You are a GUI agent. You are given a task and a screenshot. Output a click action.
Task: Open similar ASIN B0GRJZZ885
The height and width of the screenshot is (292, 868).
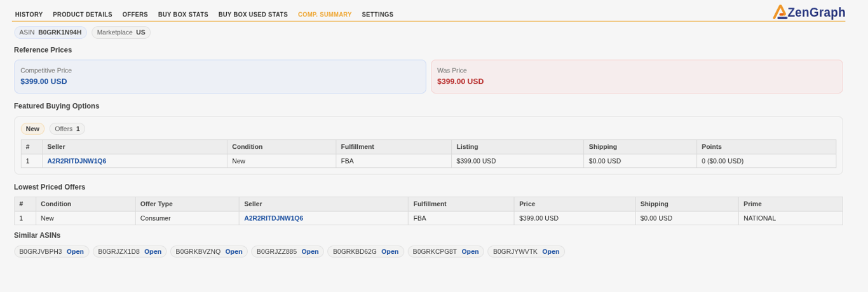click(310, 251)
